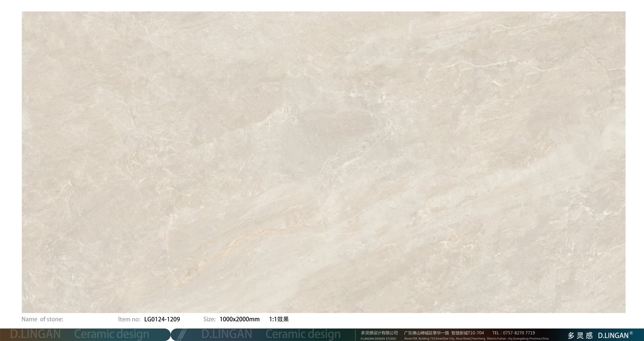Click 'D.LINGAN DESIGN STUDIO' small text

[378, 339]
